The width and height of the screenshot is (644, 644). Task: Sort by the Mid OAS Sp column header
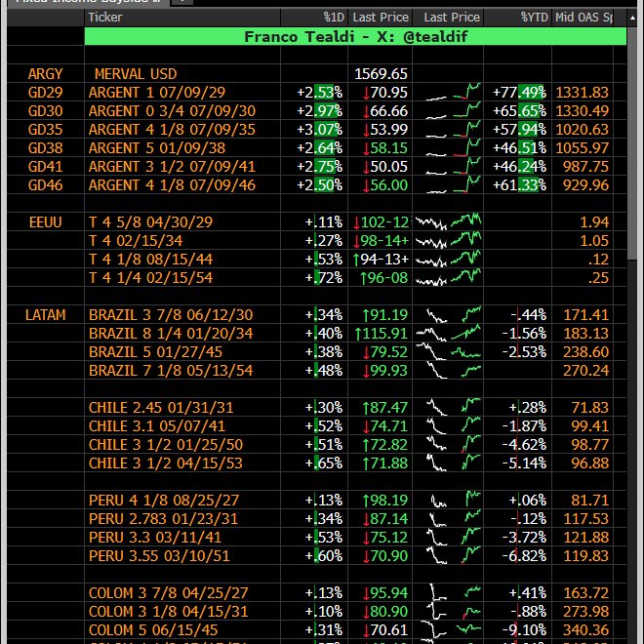coord(584,18)
